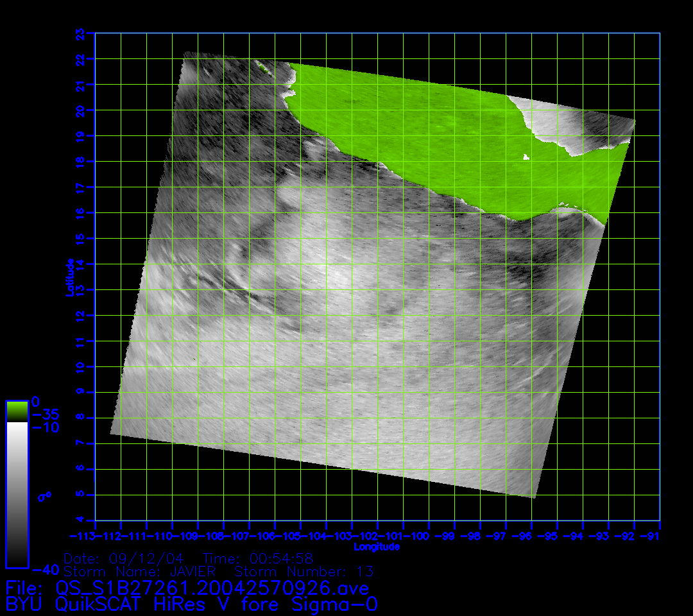Click the green segment of the color scale
The image size is (693, 616).
pos(17,411)
